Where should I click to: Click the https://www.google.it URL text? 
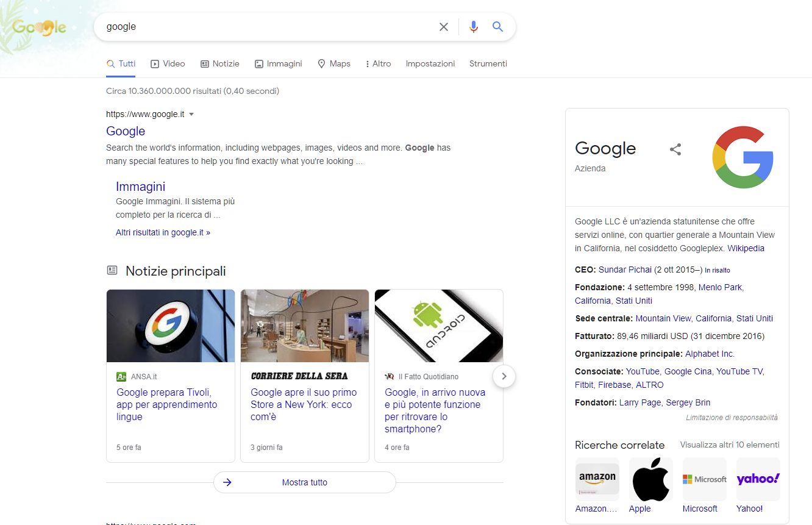(x=145, y=114)
